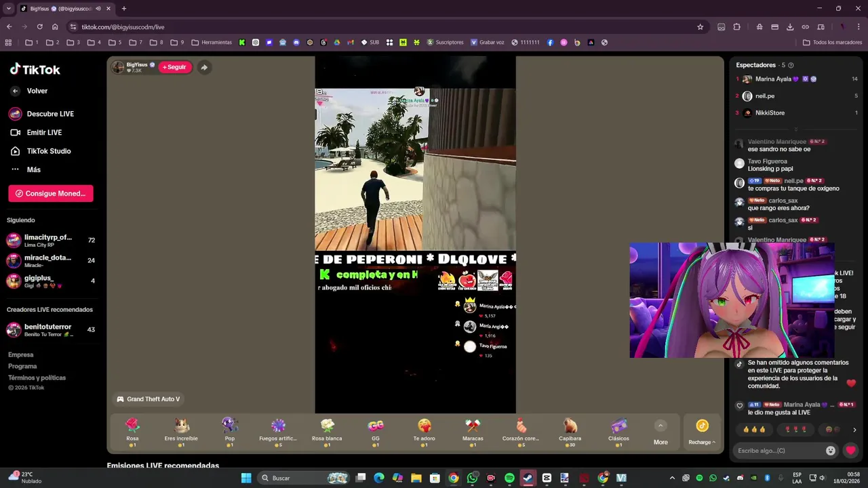Screen dimensions: 868x488
Task: Expand gifts with the More button
Action: 660,433
